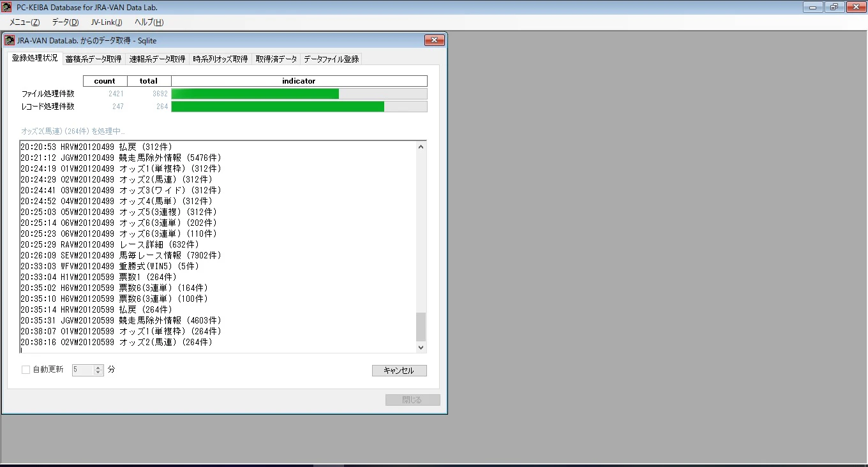Select log line JGVM20120499 競走馬除外情報 (5476件)
The width and height of the screenshot is (868, 467).
121,158
